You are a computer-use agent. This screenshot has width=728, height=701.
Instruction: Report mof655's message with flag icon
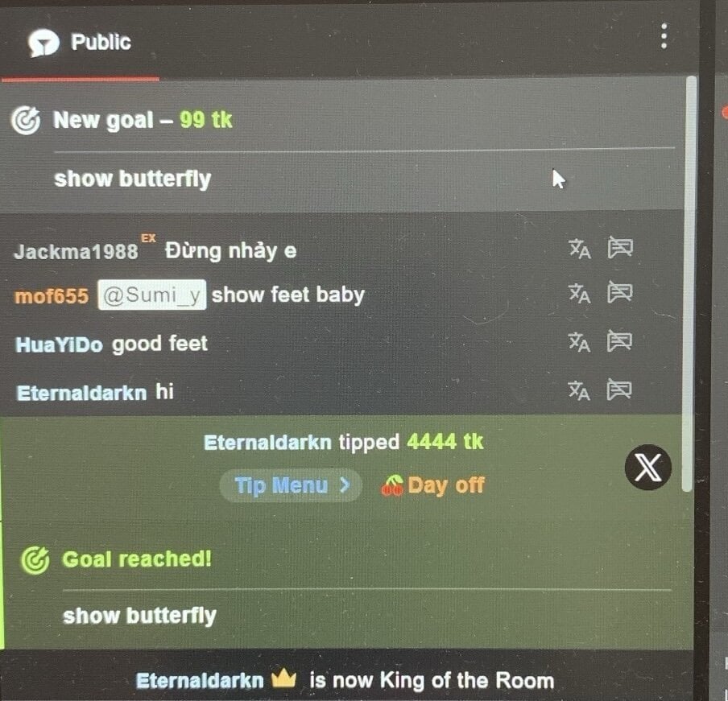(620, 292)
